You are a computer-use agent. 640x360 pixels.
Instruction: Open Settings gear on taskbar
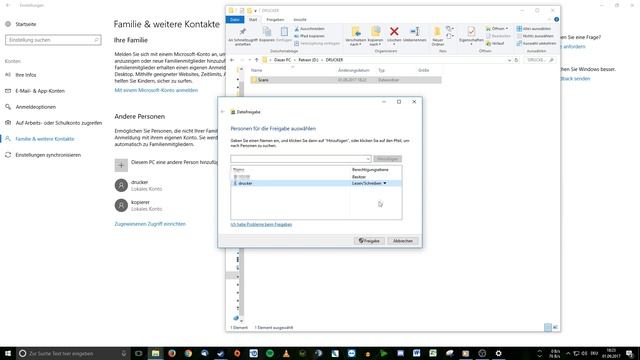(498, 353)
